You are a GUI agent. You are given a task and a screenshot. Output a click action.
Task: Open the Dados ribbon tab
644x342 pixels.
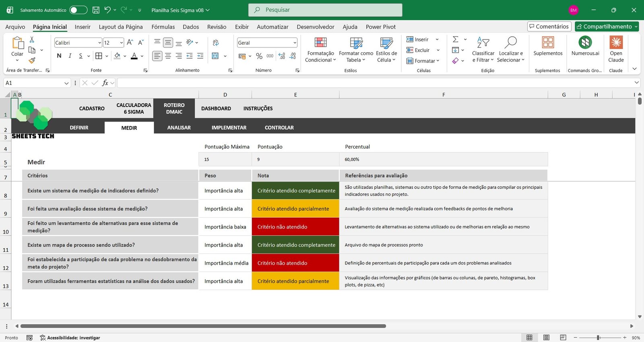(191, 27)
